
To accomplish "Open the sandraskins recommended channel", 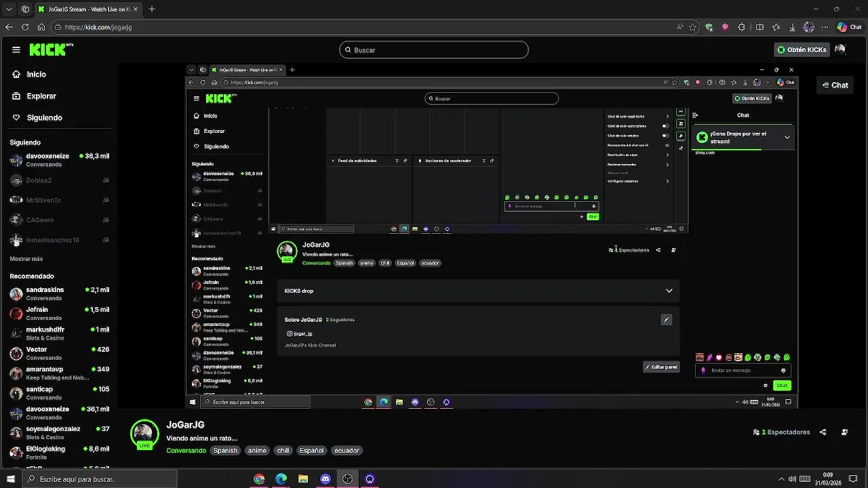I will (x=59, y=293).
